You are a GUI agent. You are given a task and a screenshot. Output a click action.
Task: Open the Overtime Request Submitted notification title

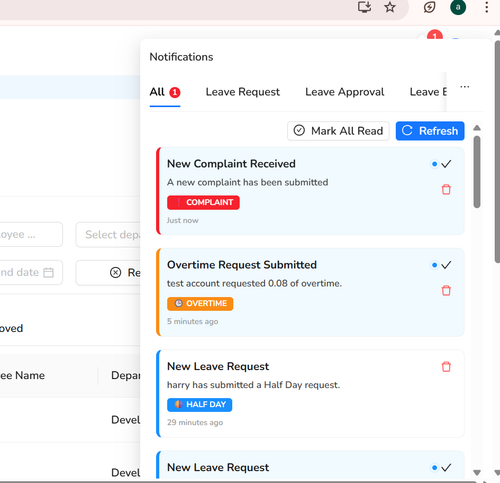242,265
